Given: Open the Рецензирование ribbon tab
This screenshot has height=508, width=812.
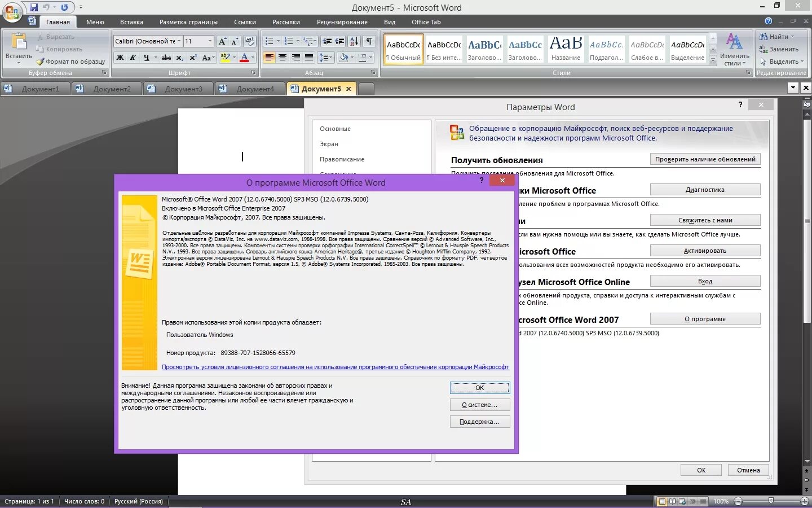Looking at the screenshot, I should 342,22.
